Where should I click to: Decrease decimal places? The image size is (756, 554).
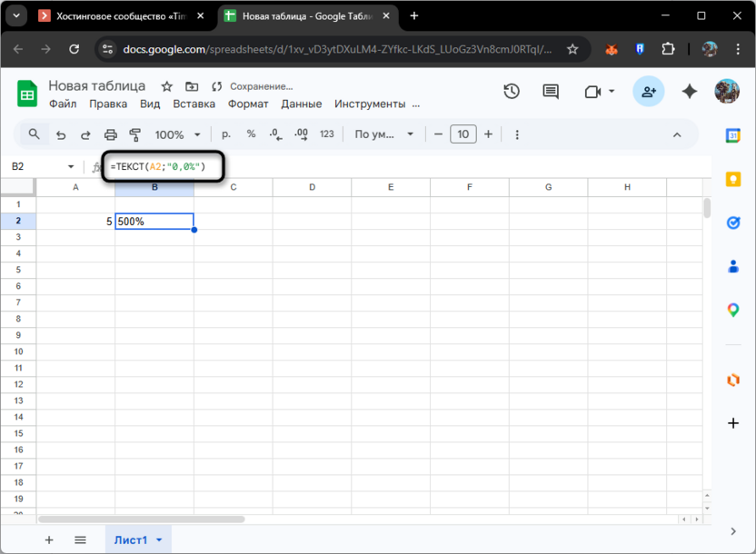click(276, 134)
